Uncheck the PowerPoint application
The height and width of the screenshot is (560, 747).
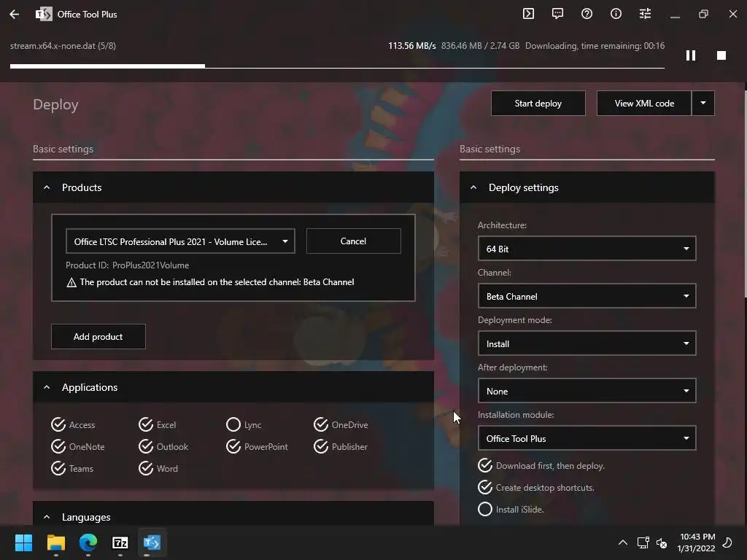233,447
